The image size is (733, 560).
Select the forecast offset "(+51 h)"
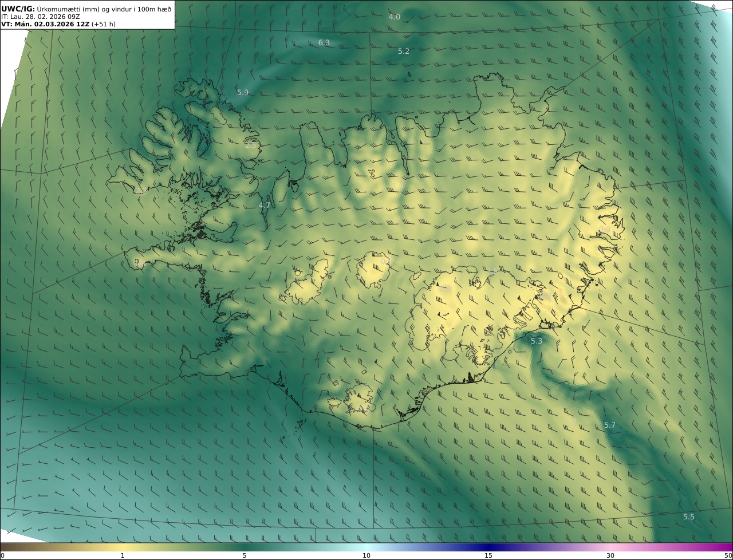tap(104, 24)
